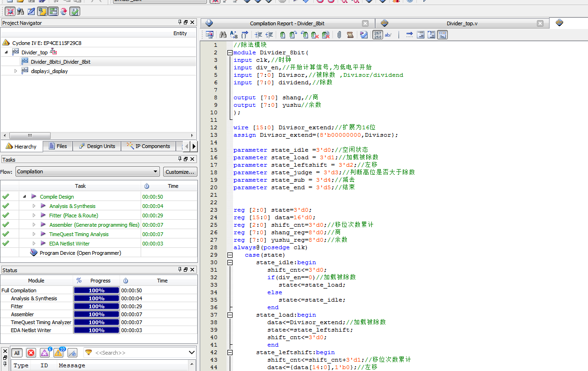
Task: Click the scroll-shaped template icon in editor toolbar
Action: 350,35
